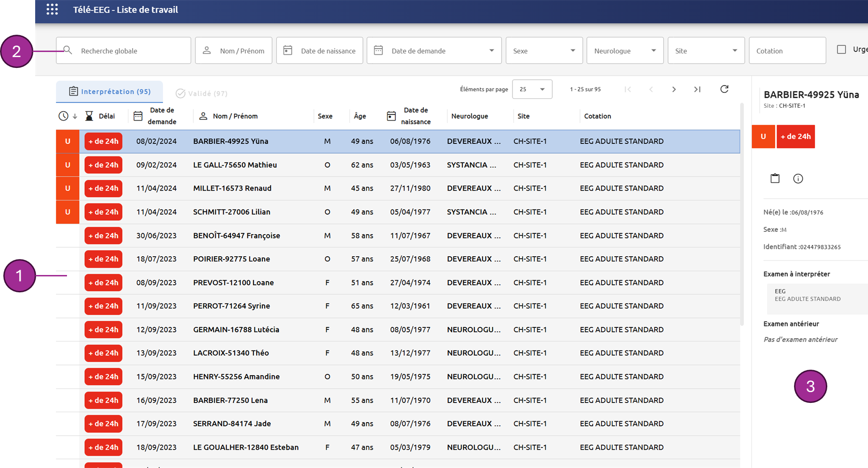Image resolution: width=868 pixels, height=468 pixels.
Task: Click person icon in Nom / Prénom filter
Action: 207,50
